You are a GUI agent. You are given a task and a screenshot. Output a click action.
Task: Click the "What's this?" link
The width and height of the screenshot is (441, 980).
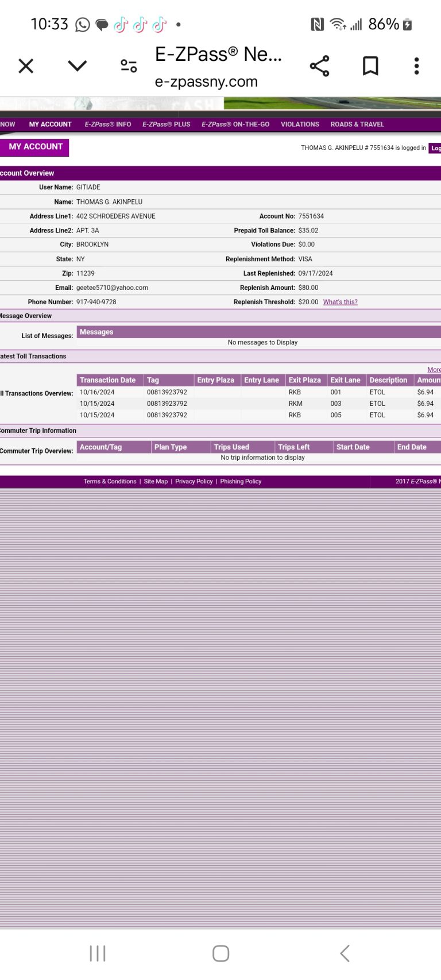340,302
